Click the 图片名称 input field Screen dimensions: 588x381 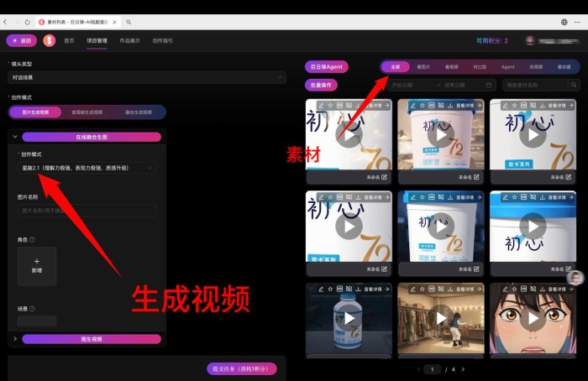click(x=87, y=211)
